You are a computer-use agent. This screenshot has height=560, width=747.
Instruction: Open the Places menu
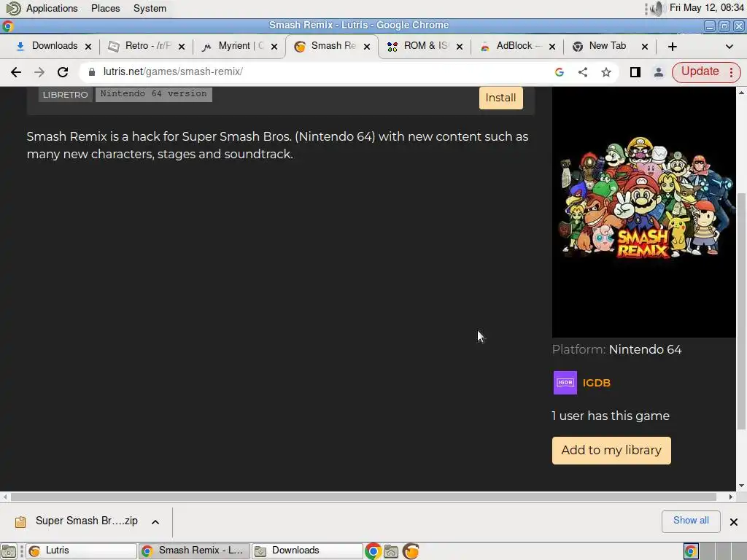(105, 9)
